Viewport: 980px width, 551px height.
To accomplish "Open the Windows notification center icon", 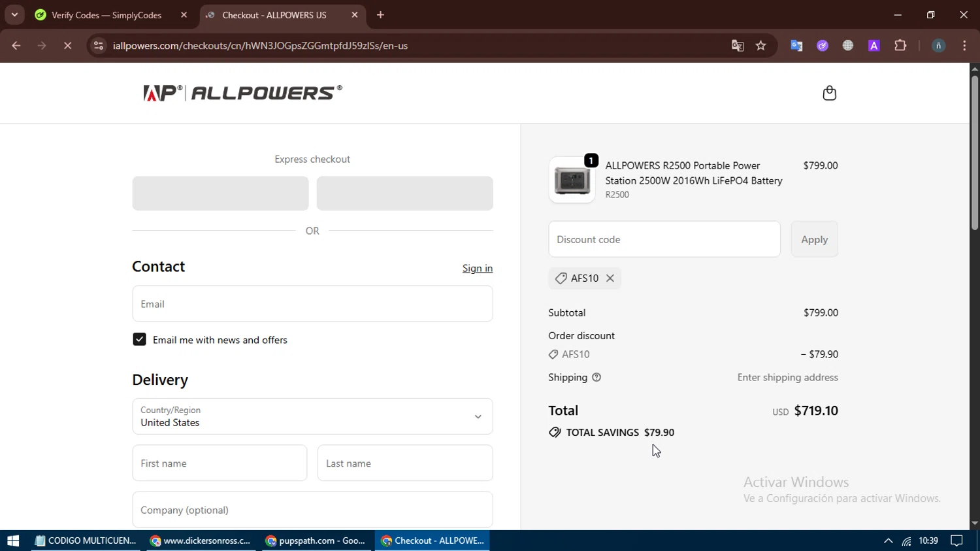I will tap(956, 541).
